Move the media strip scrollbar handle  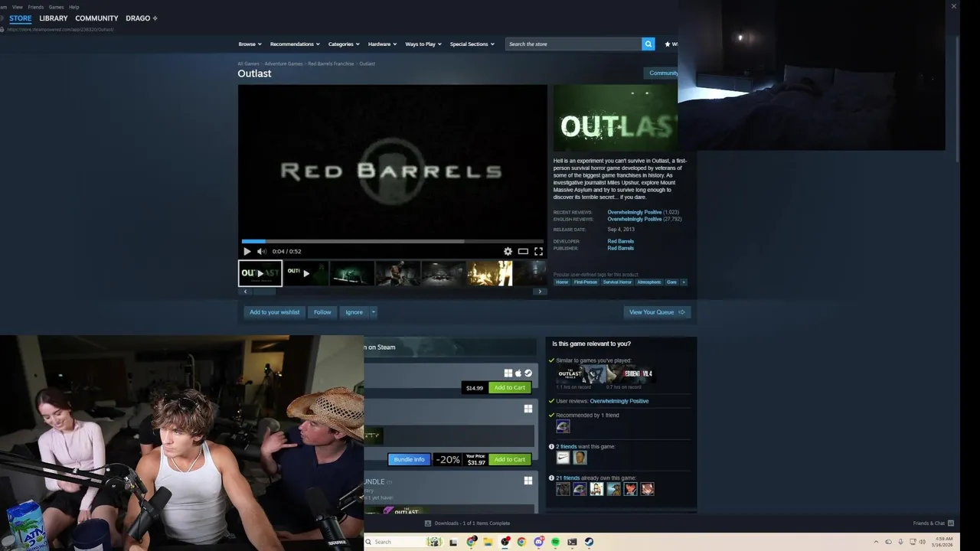click(264, 292)
